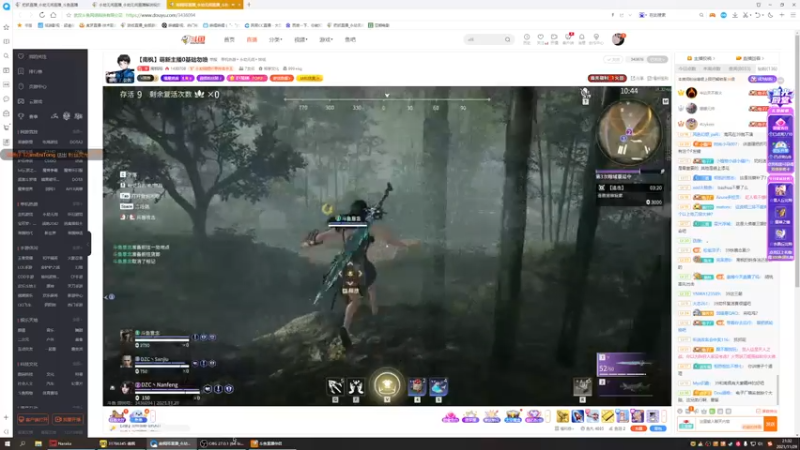800x450 pixels.
Task: Click the blue backpack button under the gift bar
Action: (658, 428)
